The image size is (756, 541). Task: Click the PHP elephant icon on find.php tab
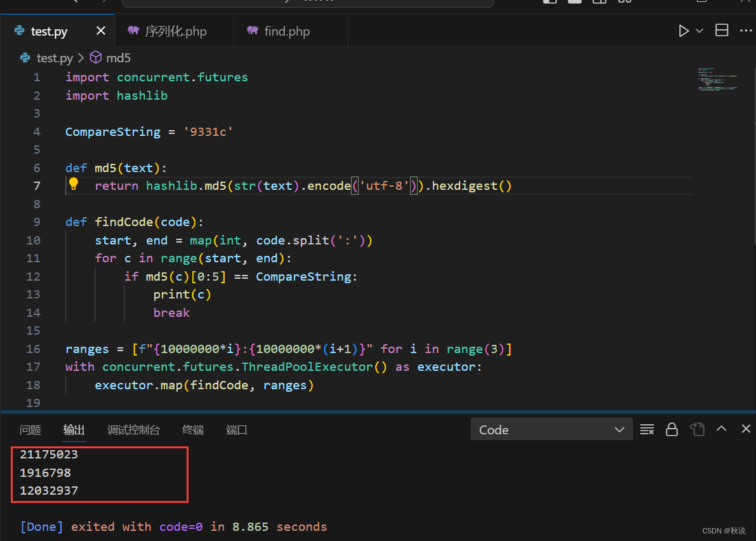click(253, 30)
